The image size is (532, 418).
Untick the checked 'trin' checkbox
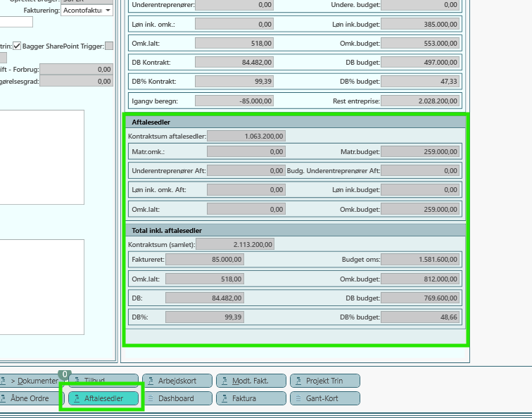(17, 46)
